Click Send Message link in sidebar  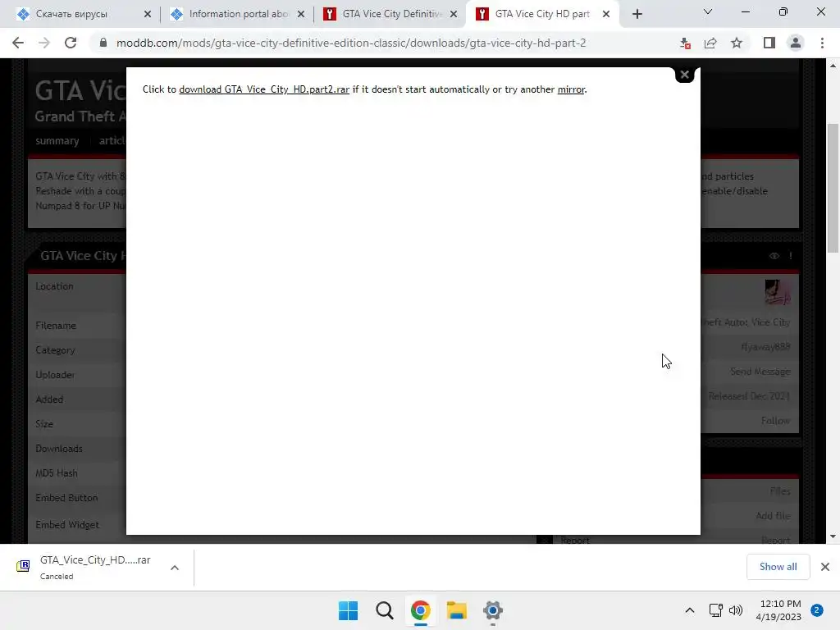(760, 372)
